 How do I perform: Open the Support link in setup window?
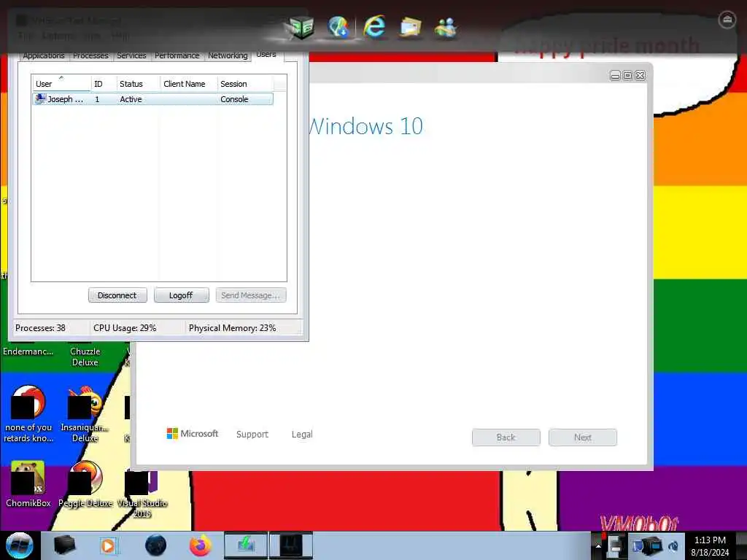coord(252,435)
